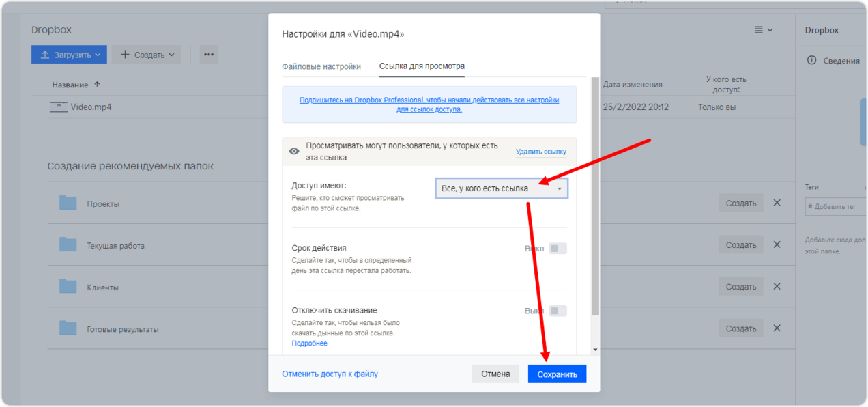
Task: Click the Готовые результаты folder icon
Action: point(68,328)
